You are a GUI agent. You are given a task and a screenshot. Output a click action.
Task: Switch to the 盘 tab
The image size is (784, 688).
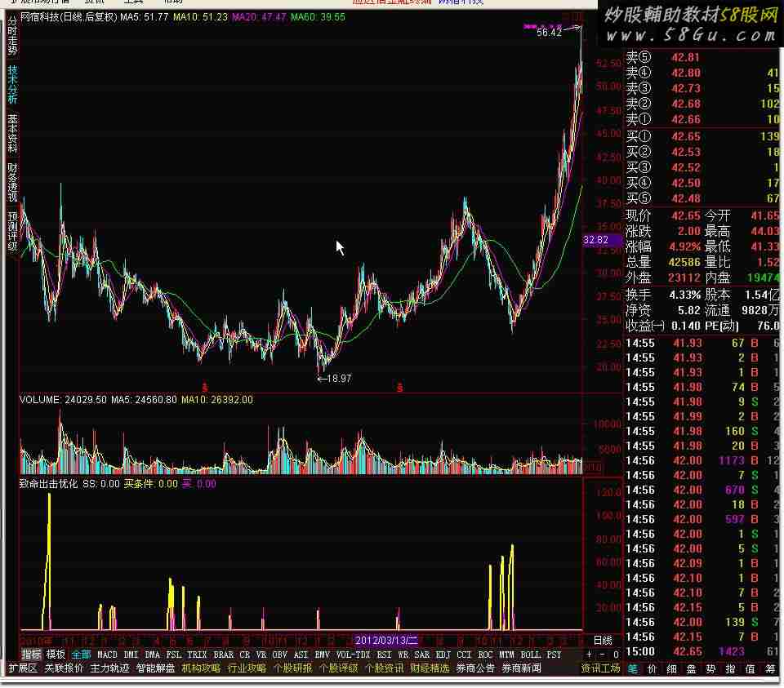(x=691, y=669)
